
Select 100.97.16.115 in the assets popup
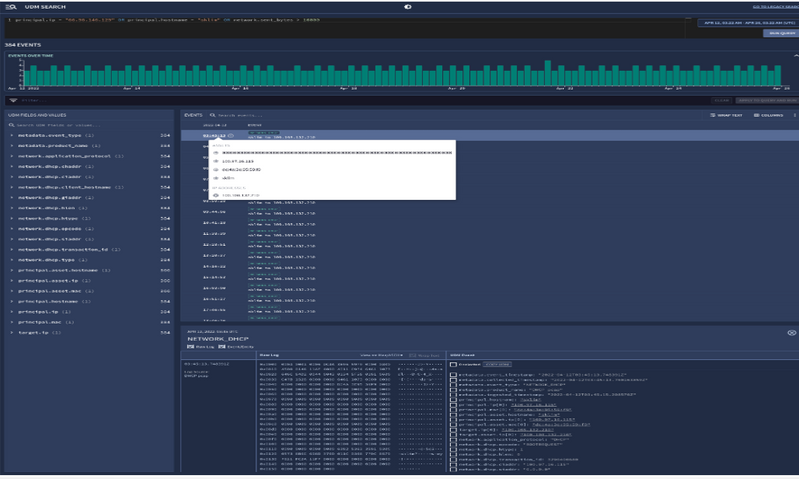point(237,161)
